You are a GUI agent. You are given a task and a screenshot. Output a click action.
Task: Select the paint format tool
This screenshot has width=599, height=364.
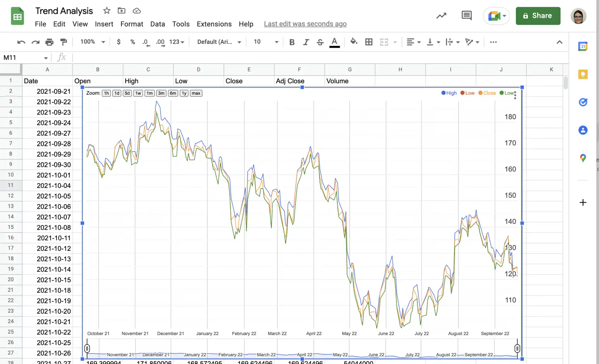(x=64, y=42)
